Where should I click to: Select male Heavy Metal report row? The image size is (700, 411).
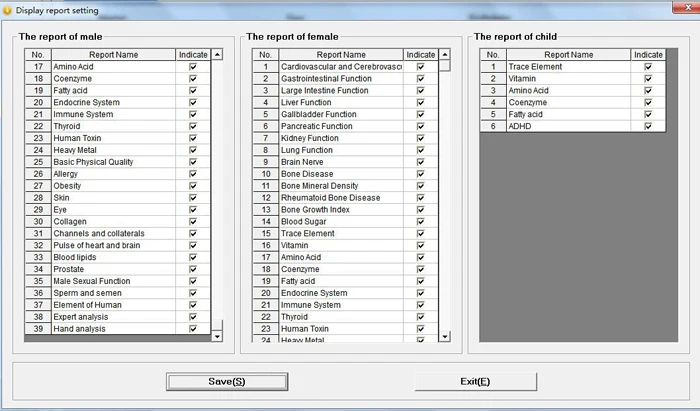(x=117, y=150)
